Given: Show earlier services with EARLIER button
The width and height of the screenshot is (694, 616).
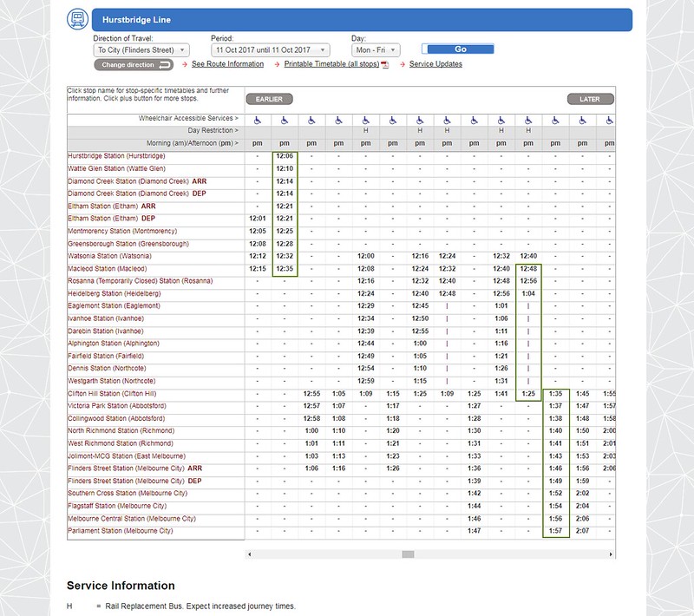Looking at the screenshot, I should click(269, 99).
